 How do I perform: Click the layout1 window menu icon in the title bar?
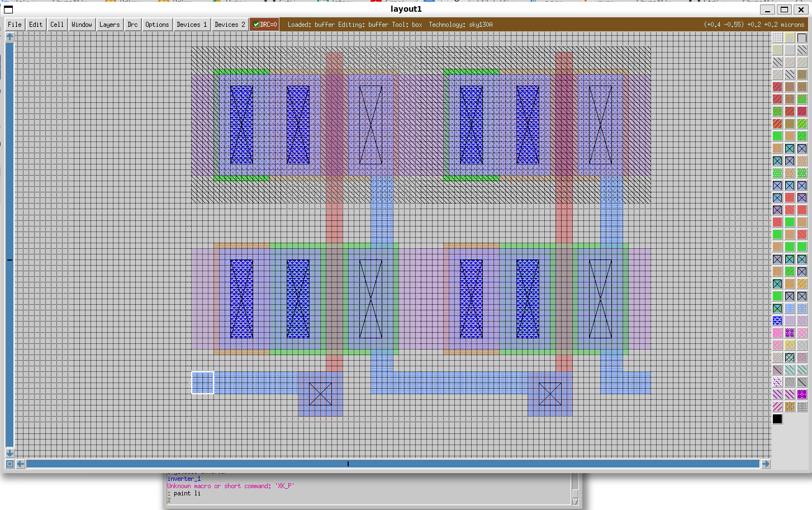[8, 10]
